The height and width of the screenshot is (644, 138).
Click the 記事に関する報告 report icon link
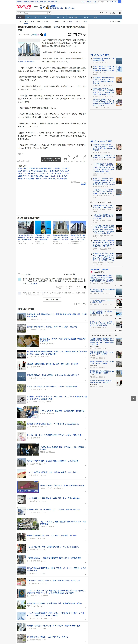pos(24,161)
